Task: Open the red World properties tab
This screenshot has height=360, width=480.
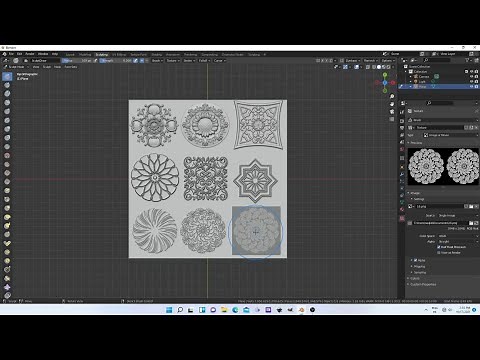Action: [402, 149]
